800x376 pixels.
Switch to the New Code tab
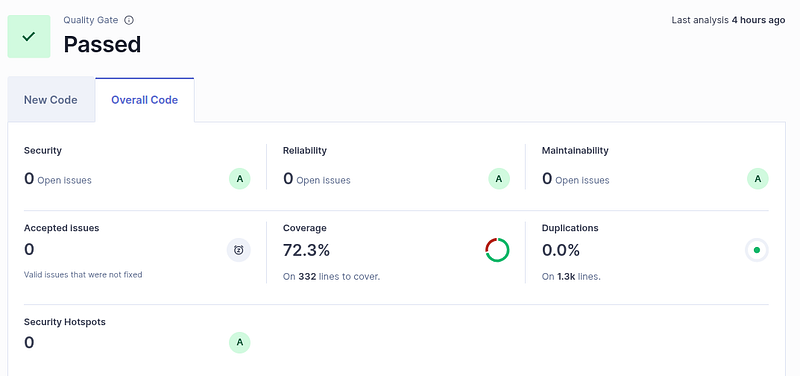coord(51,99)
